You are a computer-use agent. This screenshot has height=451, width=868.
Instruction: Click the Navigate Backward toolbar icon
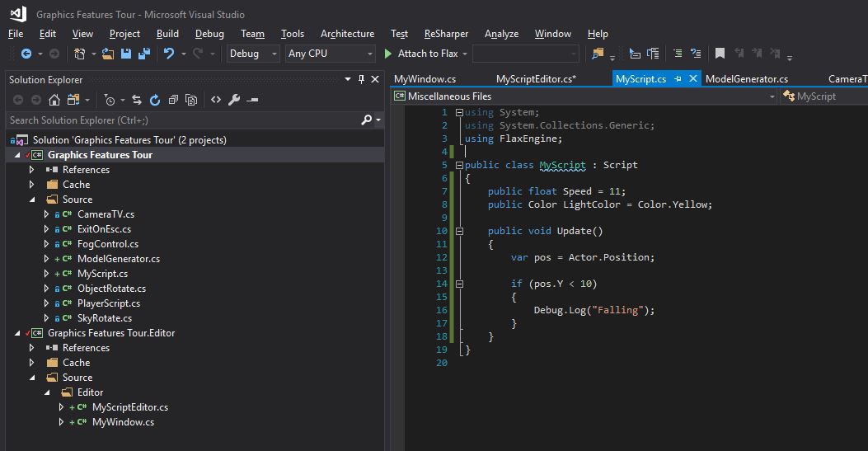pos(26,54)
